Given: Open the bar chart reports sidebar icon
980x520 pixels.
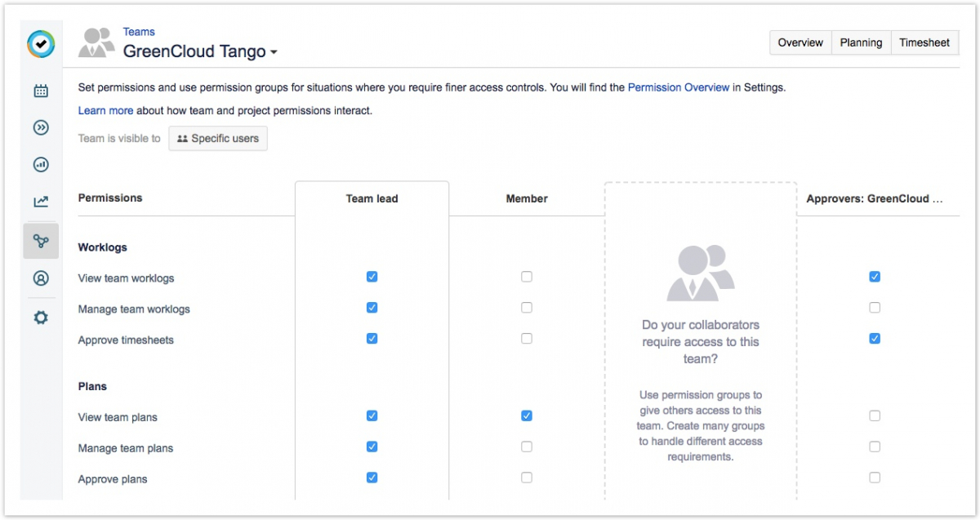Looking at the screenshot, I should [x=41, y=165].
